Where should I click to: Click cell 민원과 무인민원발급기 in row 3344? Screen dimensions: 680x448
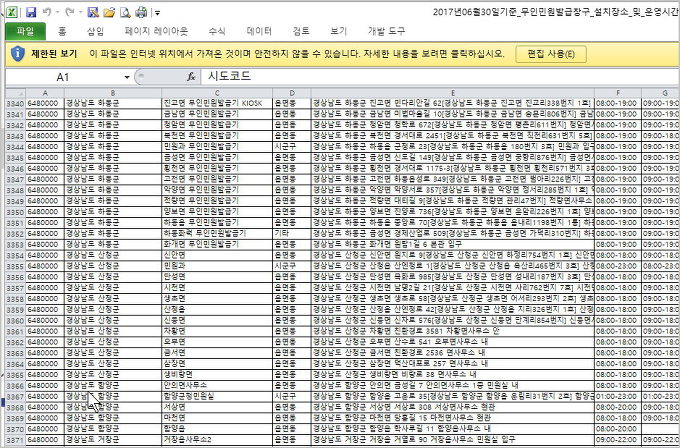pyautogui.click(x=217, y=147)
